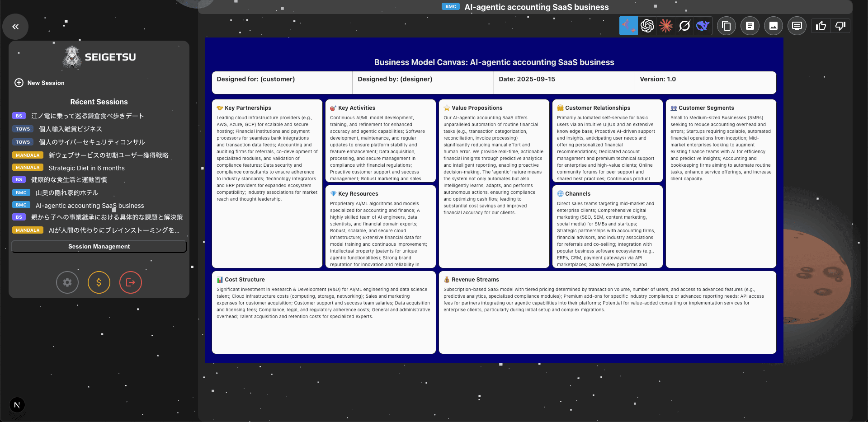This screenshot has height=422, width=868.
Task: Select the Grok model icon
Action: (684, 26)
